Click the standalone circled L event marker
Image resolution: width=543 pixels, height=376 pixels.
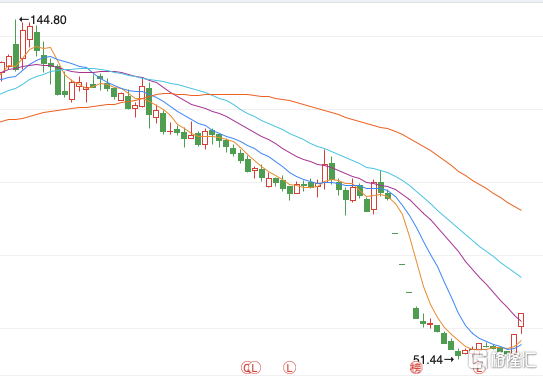pyautogui.click(x=289, y=367)
